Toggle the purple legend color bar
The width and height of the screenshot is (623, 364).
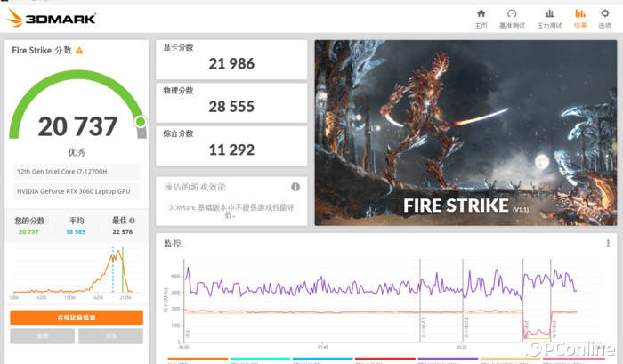tap(448, 359)
